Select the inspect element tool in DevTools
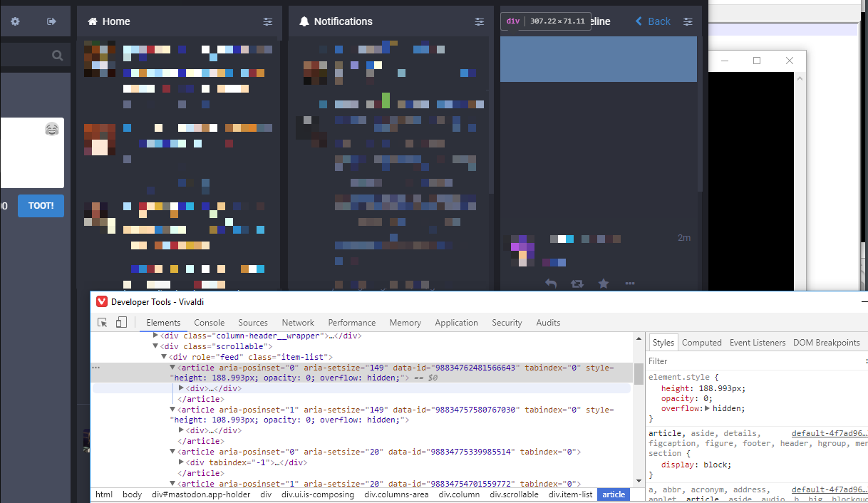The image size is (868, 503). pyautogui.click(x=102, y=322)
